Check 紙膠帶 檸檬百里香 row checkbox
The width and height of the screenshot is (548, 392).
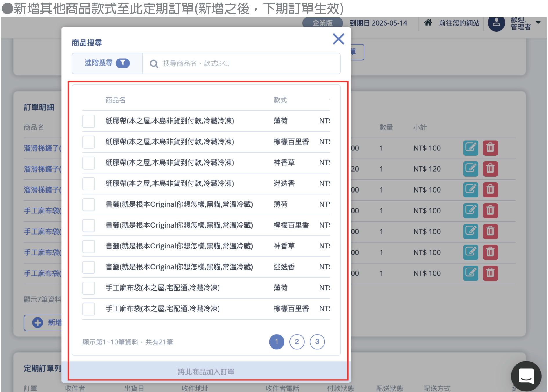[x=88, y=142]
